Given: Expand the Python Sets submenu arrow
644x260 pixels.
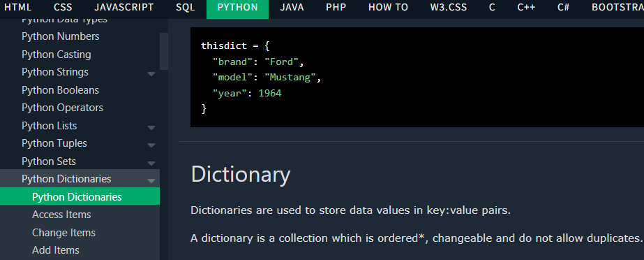Looking at the screenshot, I should (151, 164).
